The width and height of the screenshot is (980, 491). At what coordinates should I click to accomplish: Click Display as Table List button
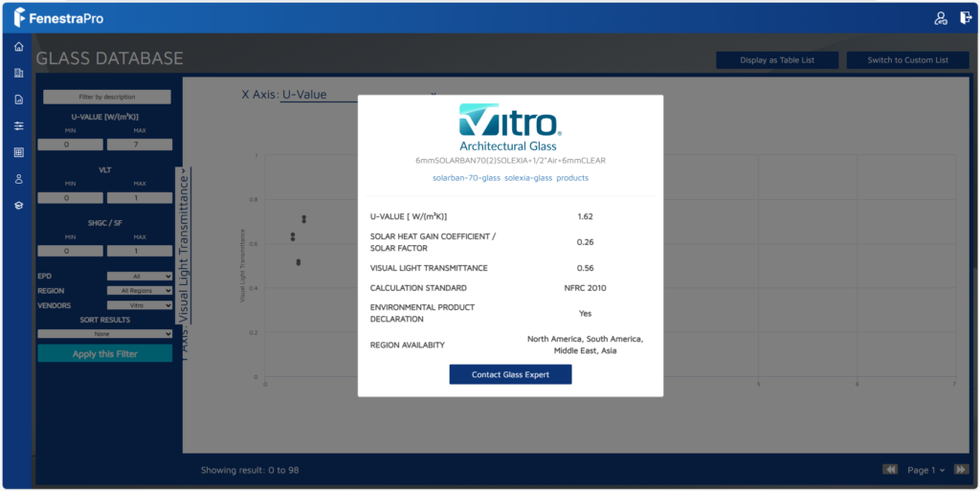(777, 60)
